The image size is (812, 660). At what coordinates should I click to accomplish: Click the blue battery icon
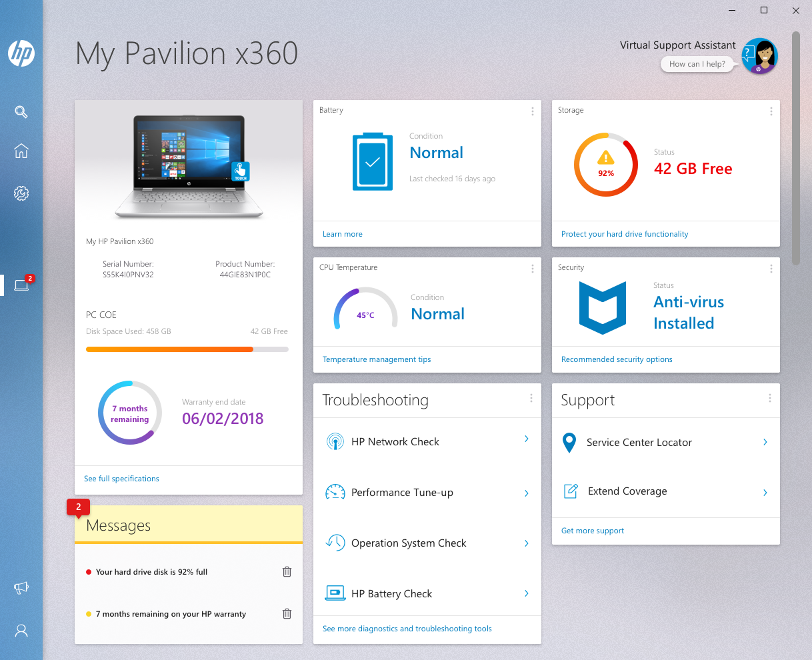point(373,161)
